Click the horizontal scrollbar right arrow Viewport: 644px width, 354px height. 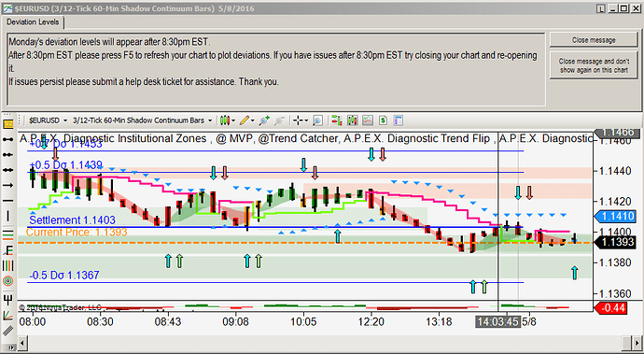pyautogui.click(x=626, y=342)
